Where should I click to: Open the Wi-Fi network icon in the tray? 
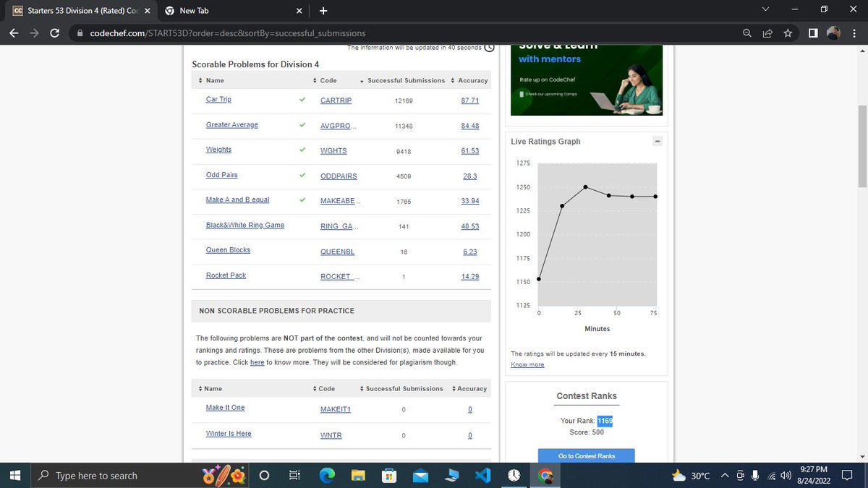tap(771, 475)
